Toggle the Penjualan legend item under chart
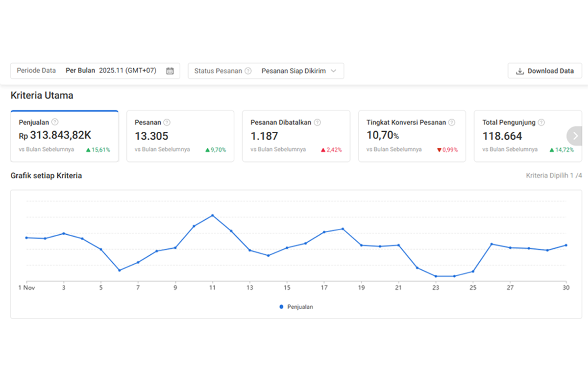Image resolution: width=588 pixels, height=392 pixels. pos(296,307)
